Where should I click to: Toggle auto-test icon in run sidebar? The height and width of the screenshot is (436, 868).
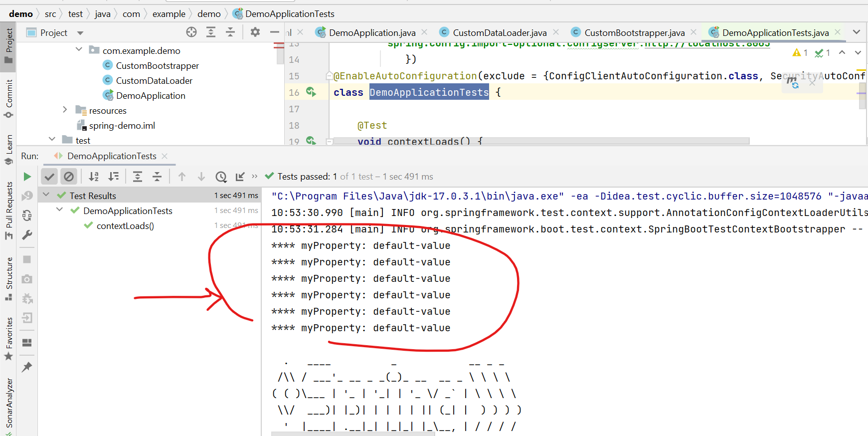click(27, 216)
